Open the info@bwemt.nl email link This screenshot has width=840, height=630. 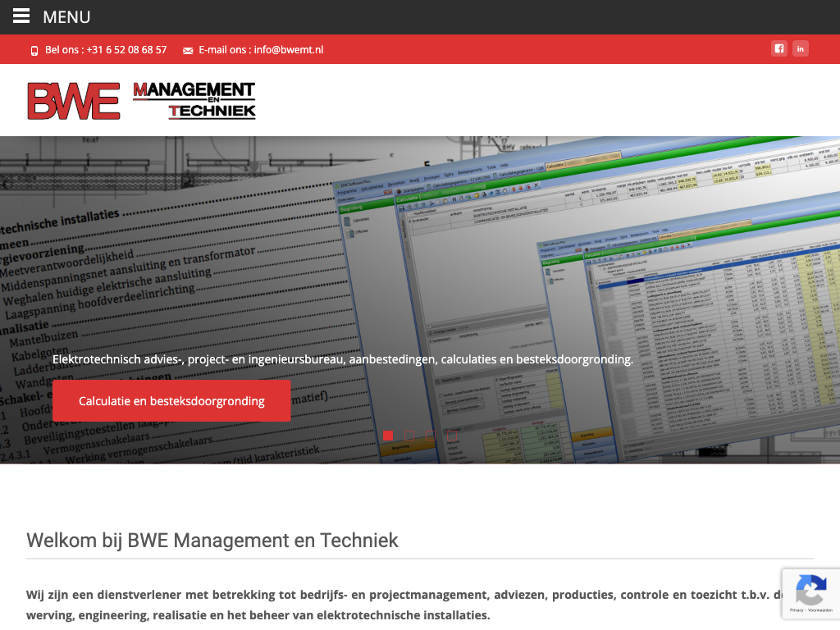click(x=288, y=50)
